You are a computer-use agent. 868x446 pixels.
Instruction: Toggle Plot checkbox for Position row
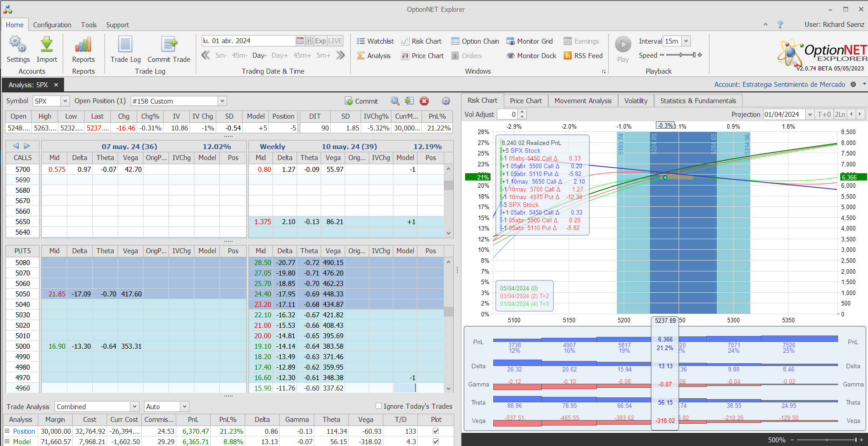(x=436, y=431)
